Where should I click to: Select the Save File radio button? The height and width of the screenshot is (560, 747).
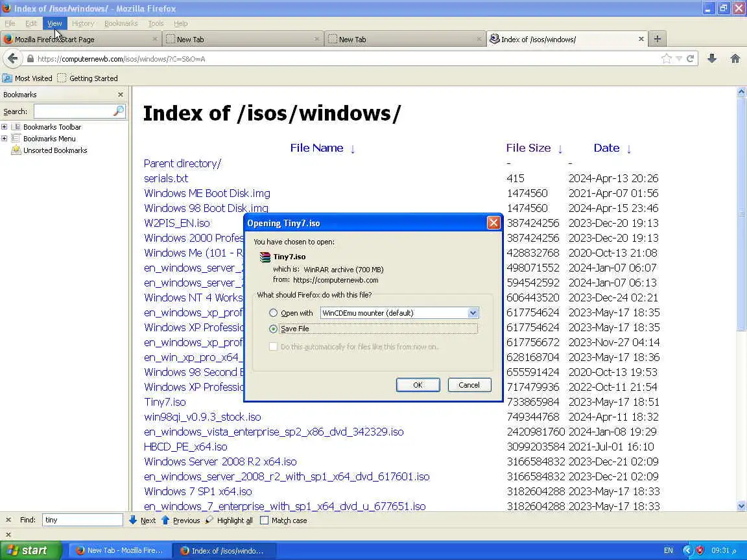[273, 329]
